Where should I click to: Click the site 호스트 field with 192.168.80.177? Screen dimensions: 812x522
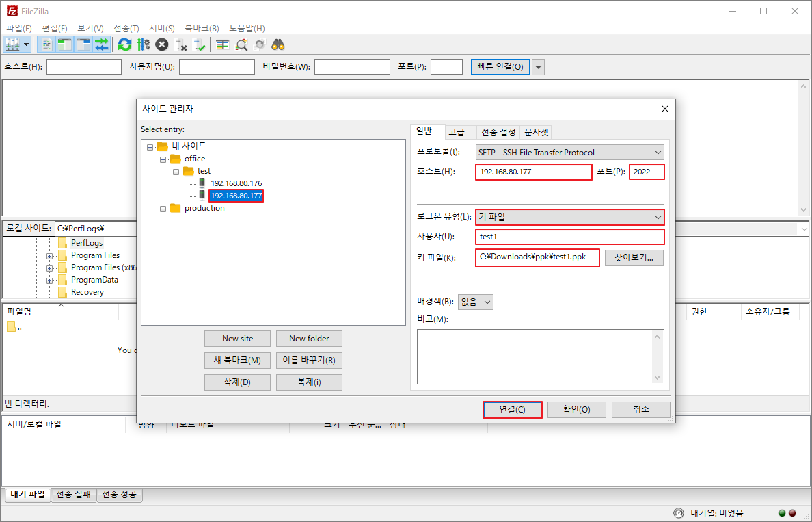pos(533,172)
